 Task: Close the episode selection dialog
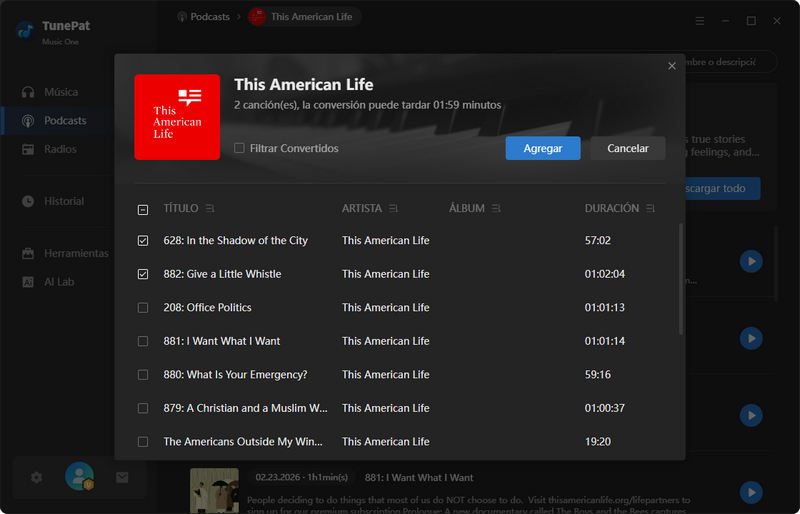(672, 66)
